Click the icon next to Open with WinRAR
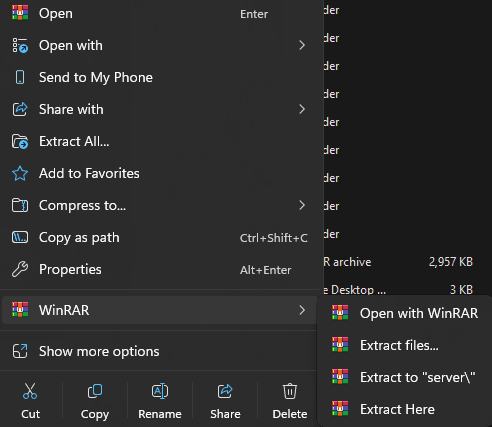 click(340, 312)
